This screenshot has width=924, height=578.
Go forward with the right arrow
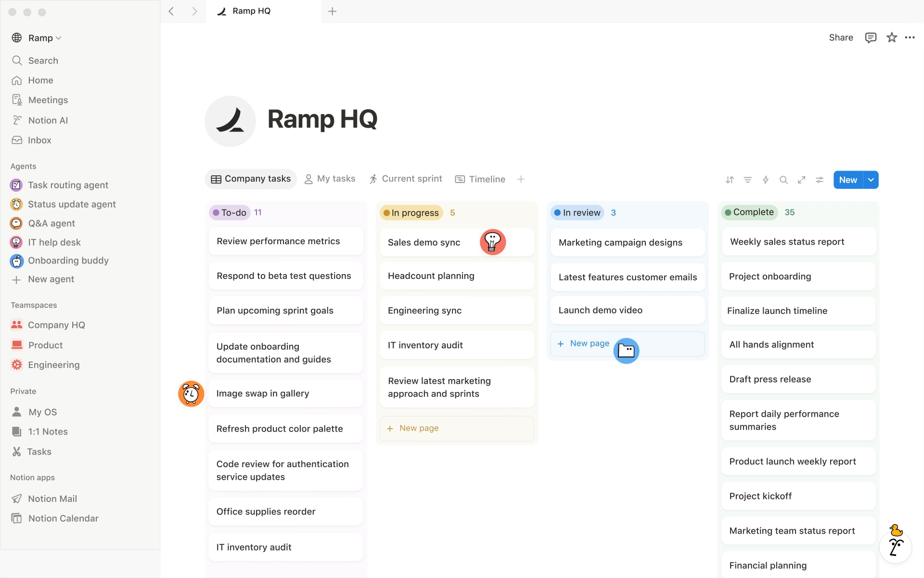coord(194,11)
